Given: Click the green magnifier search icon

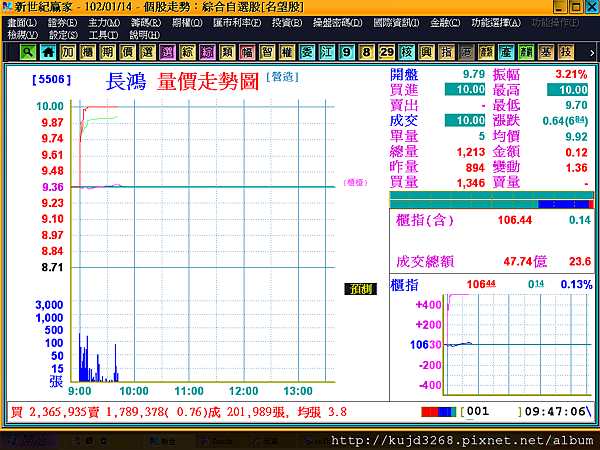Looking at the screenshot, I should (x=28, y=52).
